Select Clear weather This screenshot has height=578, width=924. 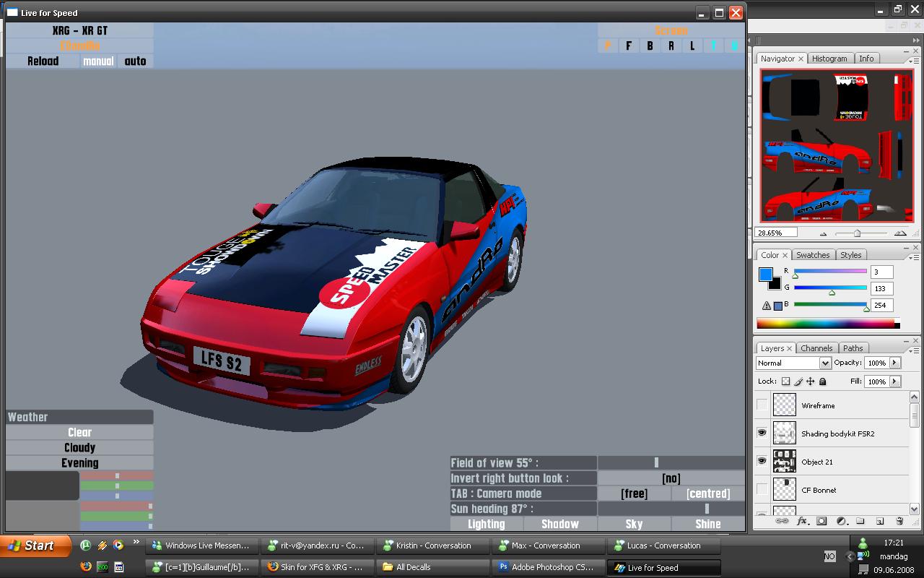(79, 433)
